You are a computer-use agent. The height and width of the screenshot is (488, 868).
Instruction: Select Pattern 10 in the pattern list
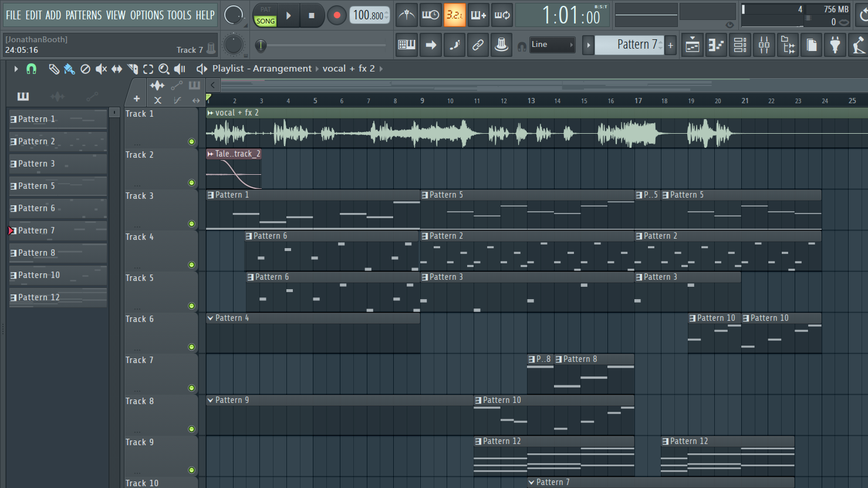[39, 275]
